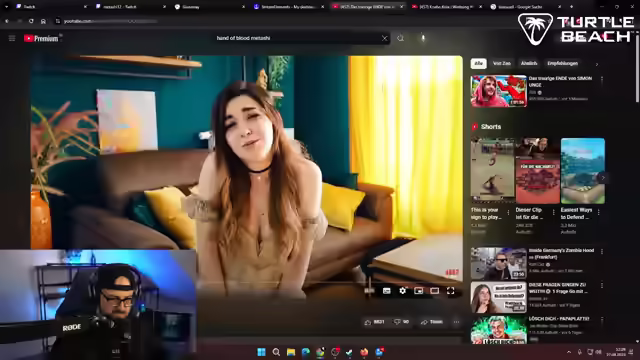Screen dimensions: 640x360
Task: Open File Explorer from the taskbar
Action: [x=291, y=352]
